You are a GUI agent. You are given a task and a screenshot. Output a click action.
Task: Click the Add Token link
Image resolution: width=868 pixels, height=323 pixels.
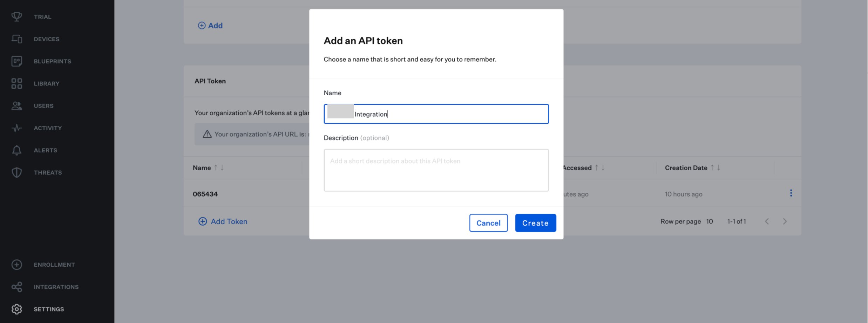tap(229, 221)
